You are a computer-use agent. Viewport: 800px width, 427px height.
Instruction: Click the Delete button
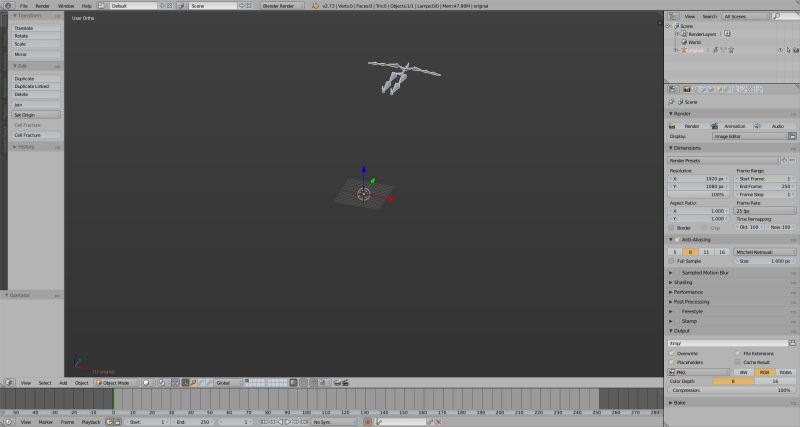(x=36, y=94)
